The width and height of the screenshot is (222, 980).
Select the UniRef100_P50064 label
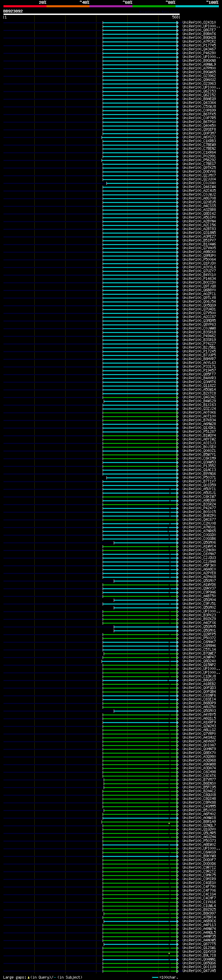[x=199, y=259]
